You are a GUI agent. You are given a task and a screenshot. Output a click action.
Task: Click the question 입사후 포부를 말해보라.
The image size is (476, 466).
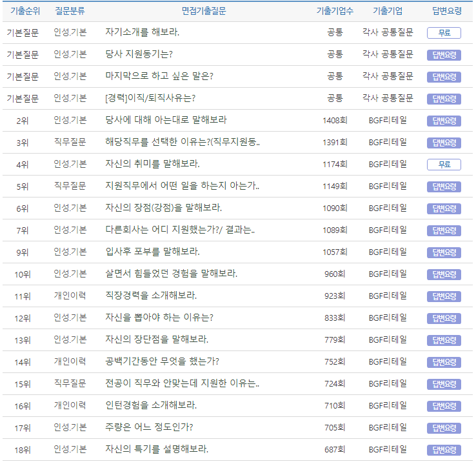tap(152, 252)
